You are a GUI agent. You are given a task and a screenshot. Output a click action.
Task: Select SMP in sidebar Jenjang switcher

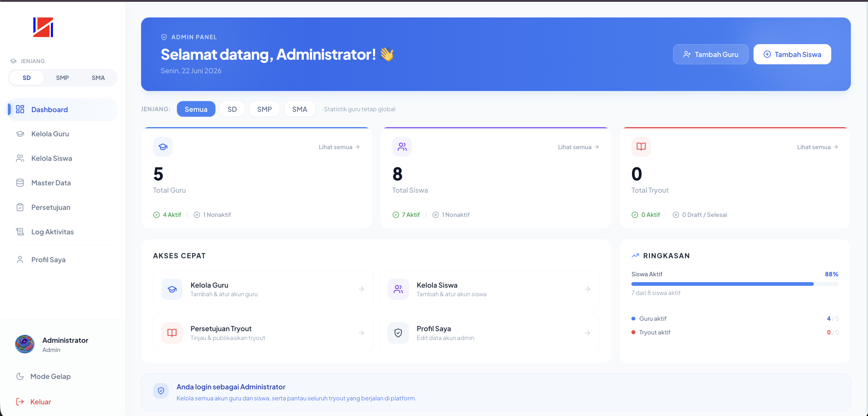point(62,78)
